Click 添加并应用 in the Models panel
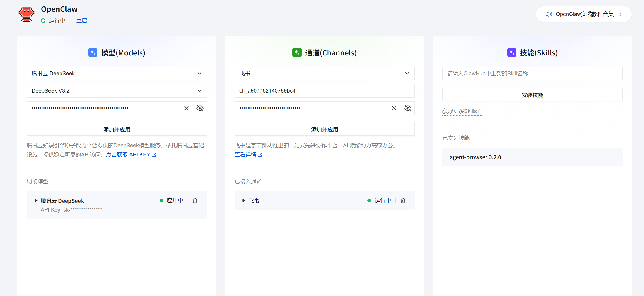This screenshot has height=296, width=644. point(117,129)
